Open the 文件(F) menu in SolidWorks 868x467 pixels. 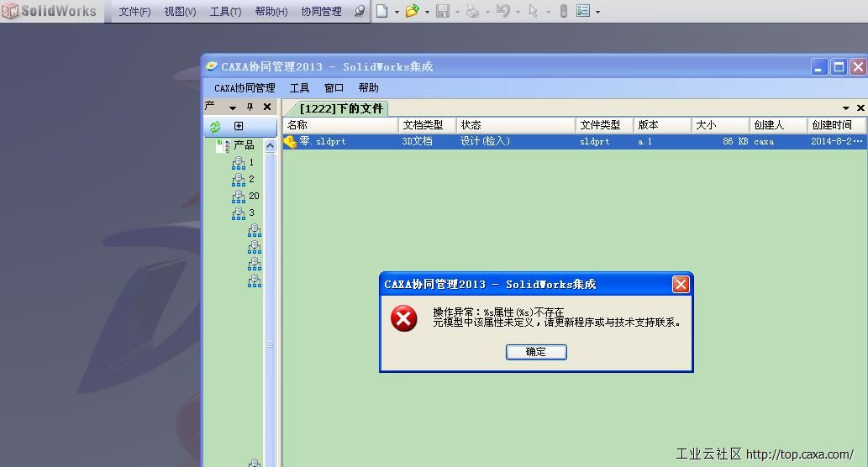134,12
